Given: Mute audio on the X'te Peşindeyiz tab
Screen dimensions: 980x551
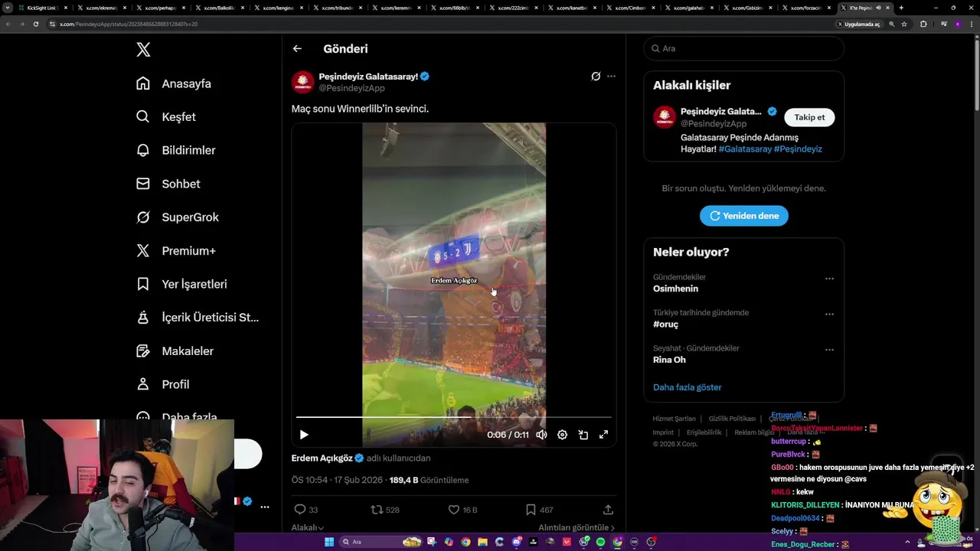Looking at the screenshot, I should pyautogui.click(x=879, y=8).
